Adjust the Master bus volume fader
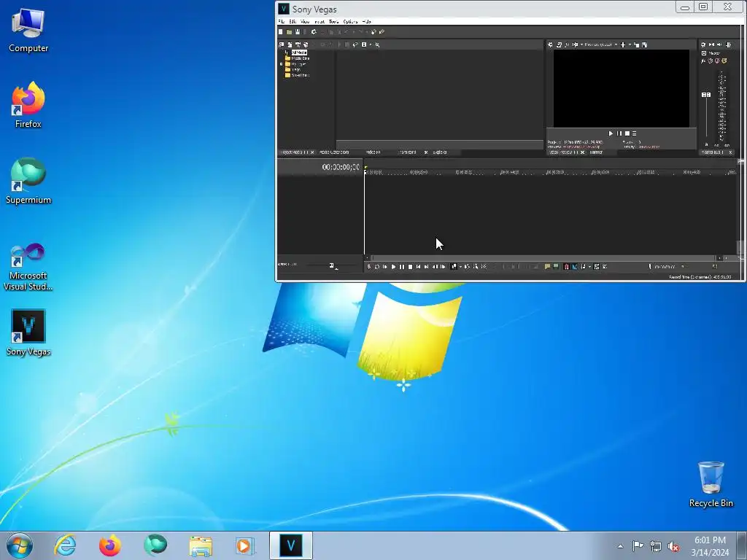The height and width of the screenshot is (560, 747). pyautogui.click(x=706, y=95)
